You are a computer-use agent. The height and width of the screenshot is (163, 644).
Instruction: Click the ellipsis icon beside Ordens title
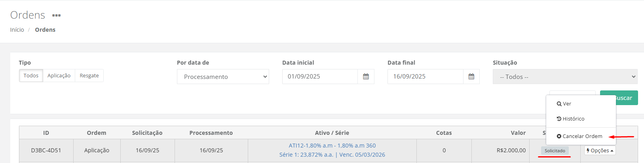[x=57, y=15]
